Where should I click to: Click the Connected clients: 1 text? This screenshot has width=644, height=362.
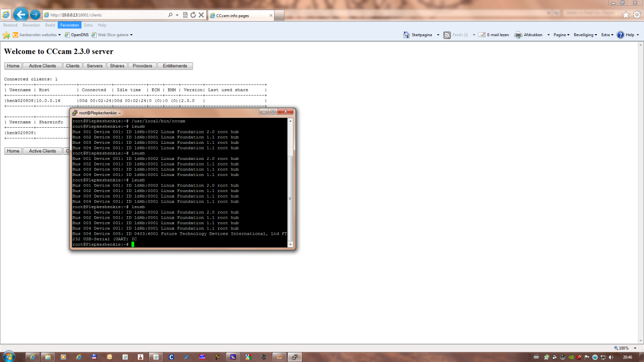tap(31, 79)
